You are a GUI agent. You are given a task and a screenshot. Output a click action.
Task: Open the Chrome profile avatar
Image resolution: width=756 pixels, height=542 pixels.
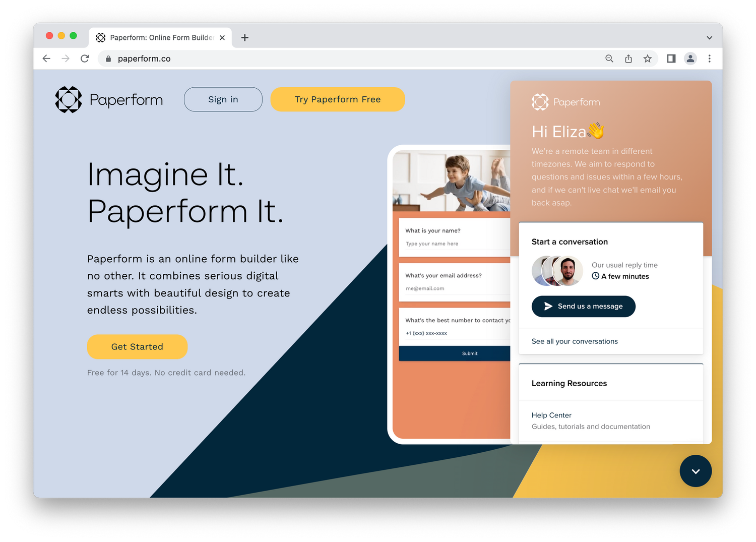(x=690, y=58)
